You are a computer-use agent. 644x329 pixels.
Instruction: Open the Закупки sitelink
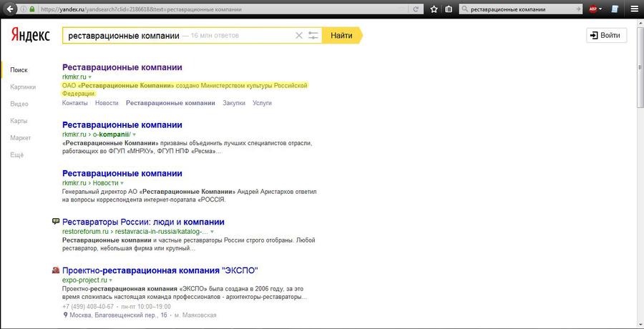[x=234, y=103]
